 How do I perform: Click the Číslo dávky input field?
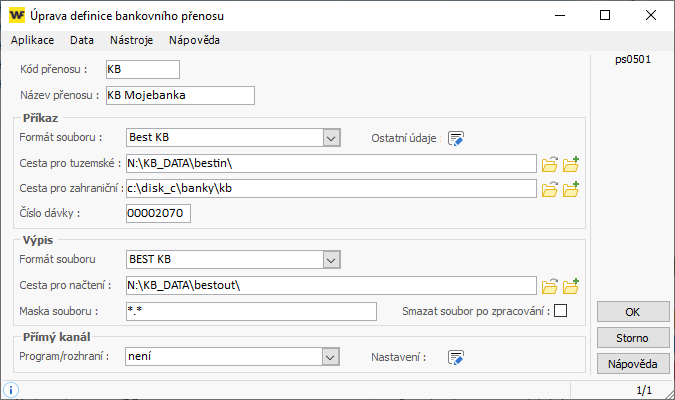click(x=157, y=213)
